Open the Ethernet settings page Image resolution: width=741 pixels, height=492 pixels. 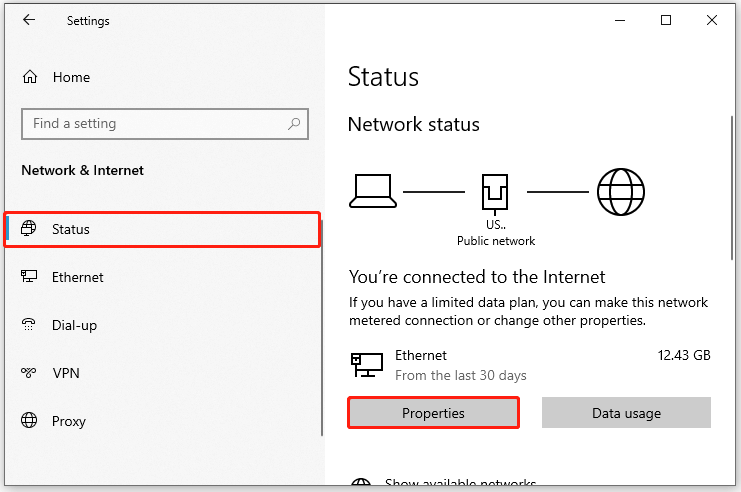(163, 277)
